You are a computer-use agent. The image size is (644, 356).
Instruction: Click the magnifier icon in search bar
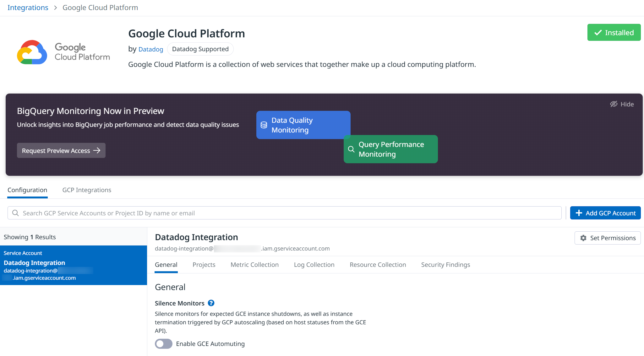(15, 213)
